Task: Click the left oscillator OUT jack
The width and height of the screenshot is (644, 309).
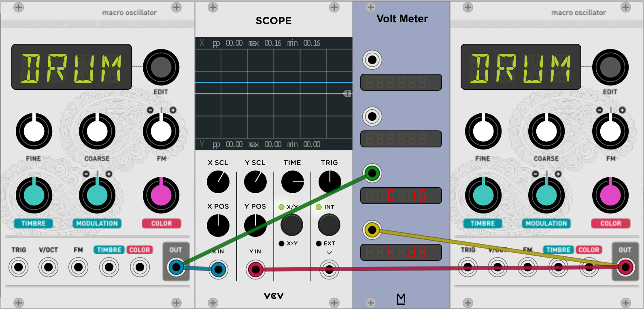Action: click(x=176, y=267)
